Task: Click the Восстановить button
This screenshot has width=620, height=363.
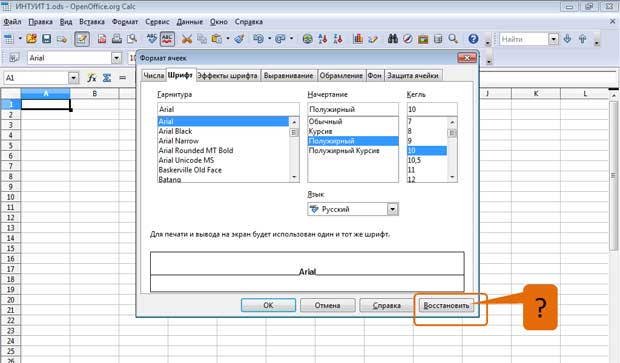Action: coord(446,305)
